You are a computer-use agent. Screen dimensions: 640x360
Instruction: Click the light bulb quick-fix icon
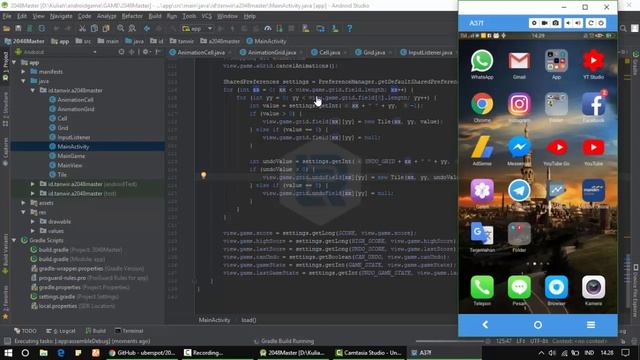tap(203, 176)
